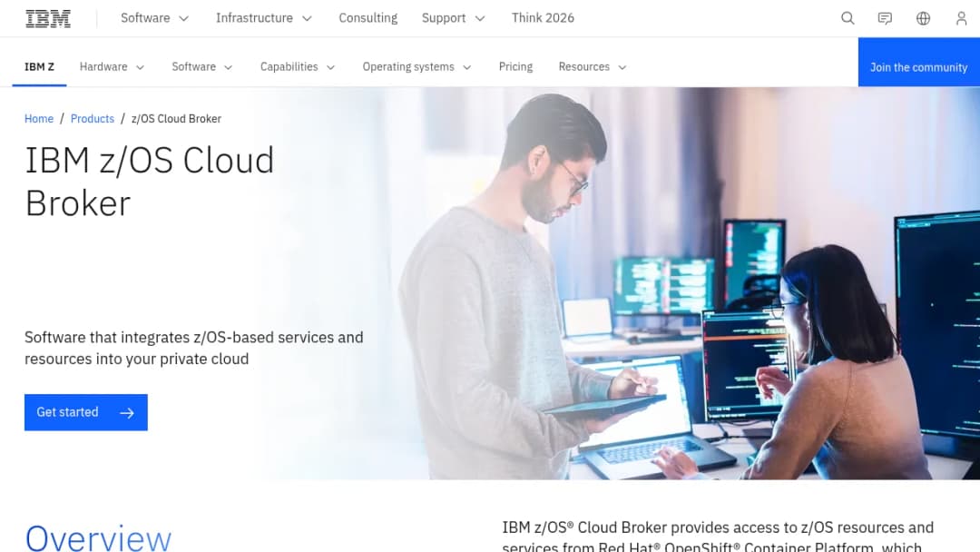Go to Products breadcrumb
980x552 pixels.
93,119
